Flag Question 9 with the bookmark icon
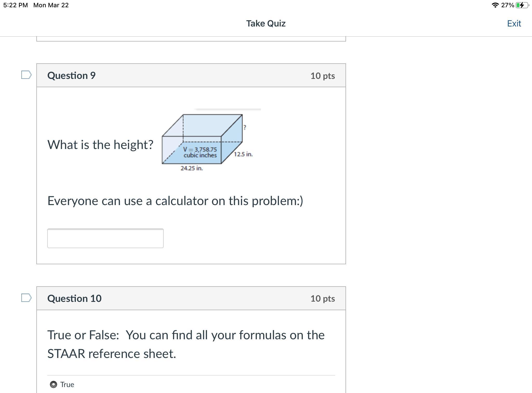532x393 pixels. tap(26, 75)
